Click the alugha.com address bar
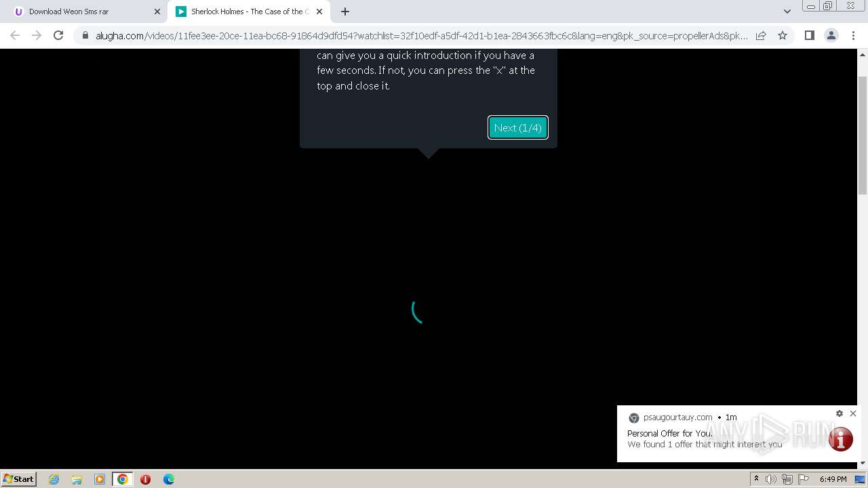The image size is (868, 488). 421,36
